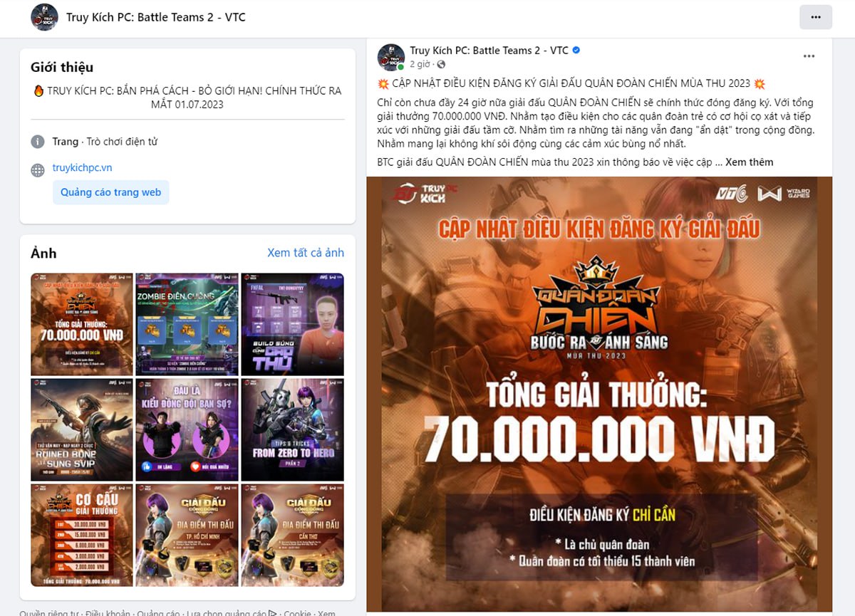
Task: Open Xem tất cả ảnh link
Action: [306, 253]
